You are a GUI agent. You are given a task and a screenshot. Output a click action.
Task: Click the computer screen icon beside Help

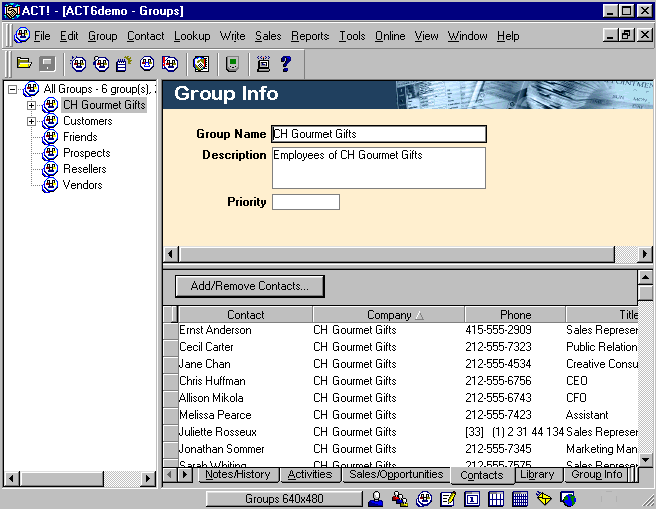pyautogui.click(x=263, y=64)
